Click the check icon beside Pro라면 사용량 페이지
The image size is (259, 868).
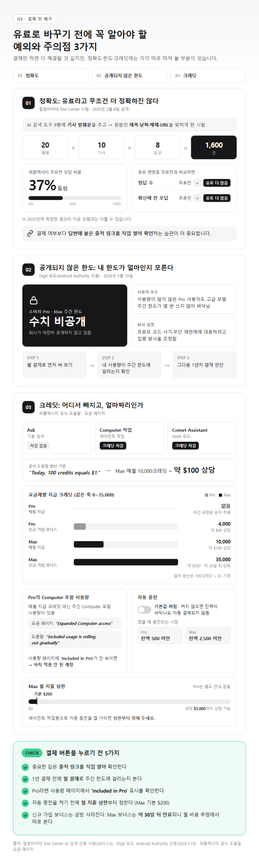click(x=25, y=791)
